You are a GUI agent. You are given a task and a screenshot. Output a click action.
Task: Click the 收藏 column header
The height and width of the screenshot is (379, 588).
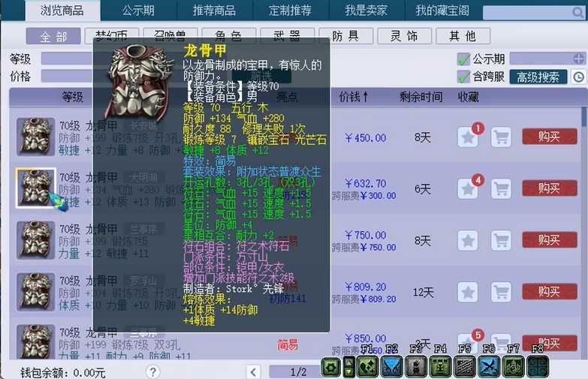click(468, 97)
